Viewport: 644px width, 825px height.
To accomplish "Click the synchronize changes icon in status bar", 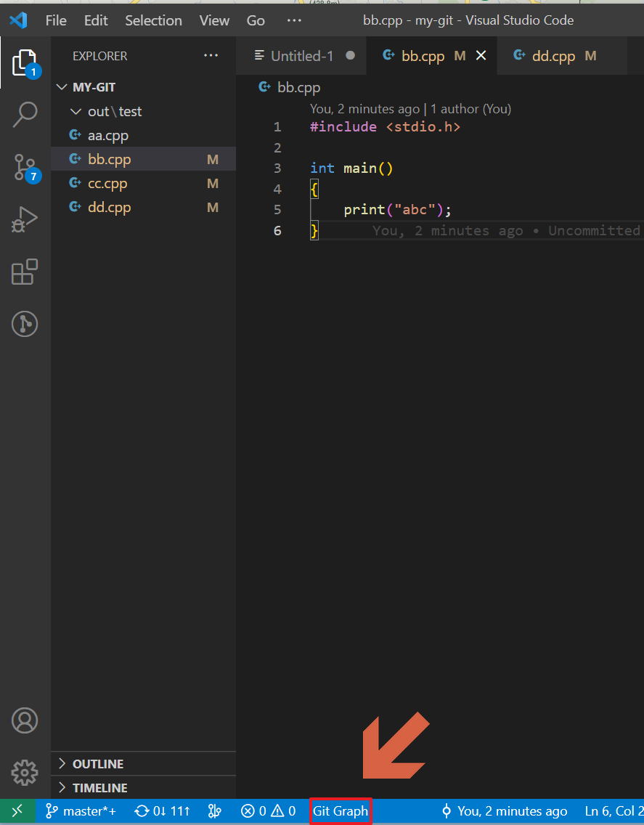I will coord(161,810).
